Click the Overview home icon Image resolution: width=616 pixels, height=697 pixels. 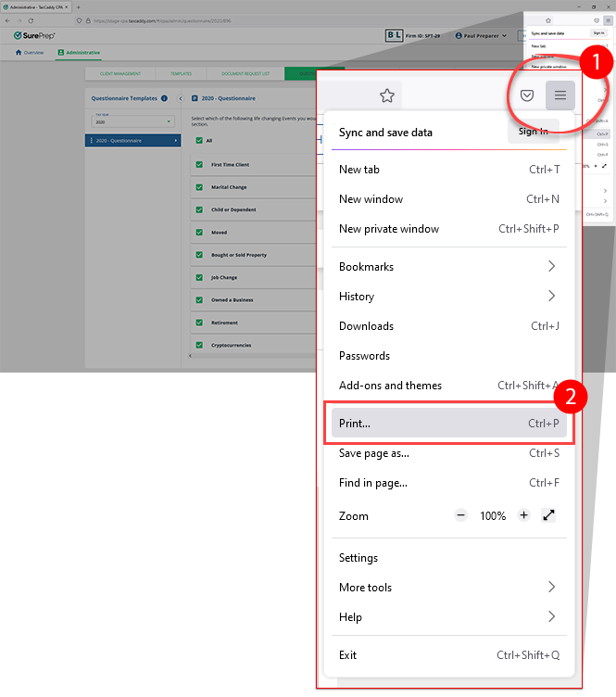19,53
